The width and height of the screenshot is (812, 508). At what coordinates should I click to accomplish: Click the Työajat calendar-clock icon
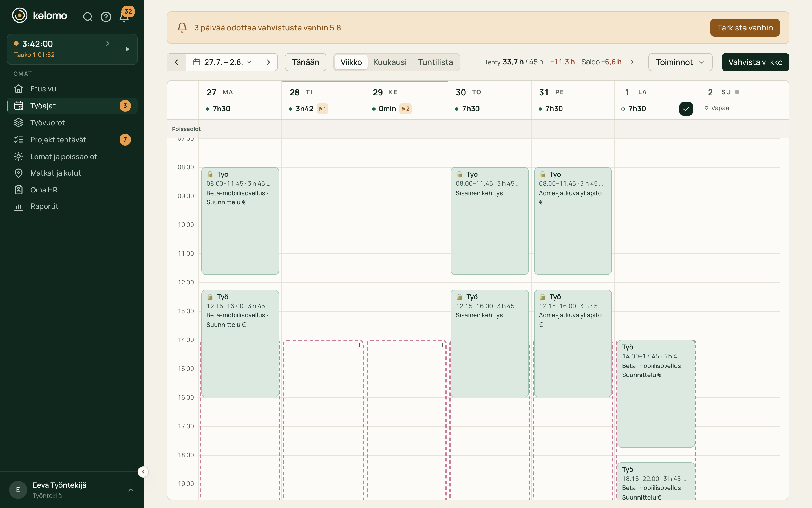pos(19,106)
